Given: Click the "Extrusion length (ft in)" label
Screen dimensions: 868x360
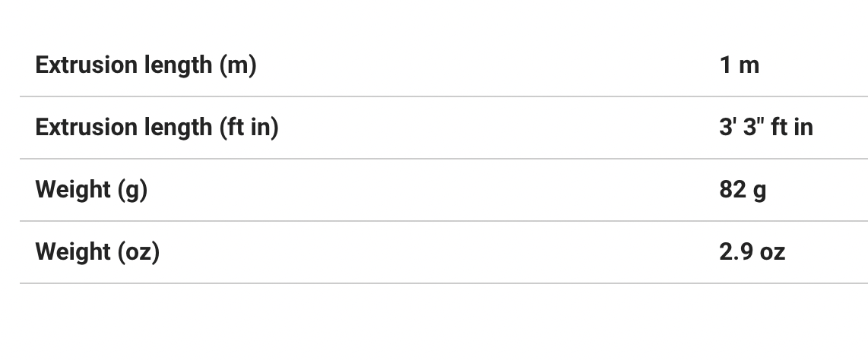Looking at the screenshot, I should pyautogui.click(x=157, y=128).
